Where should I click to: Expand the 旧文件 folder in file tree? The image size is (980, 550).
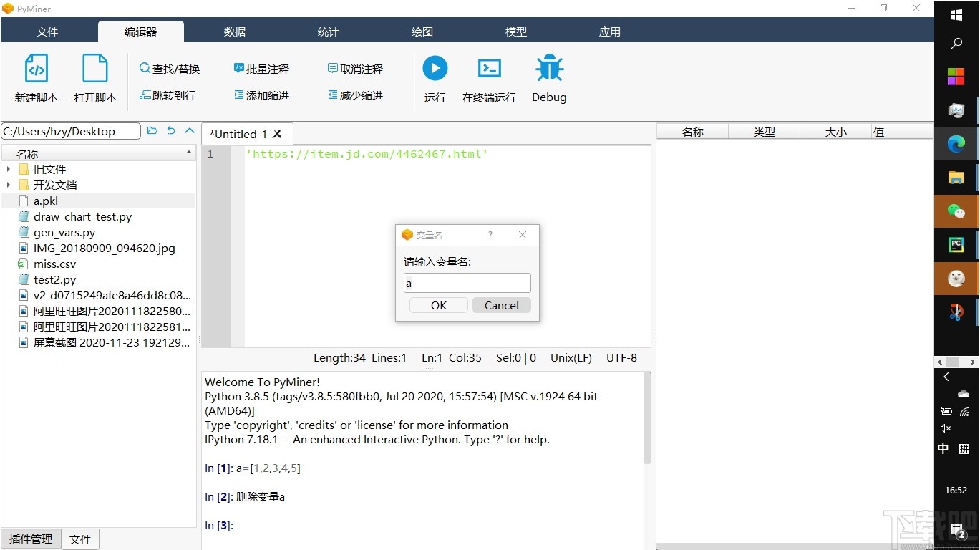point(9,169)
